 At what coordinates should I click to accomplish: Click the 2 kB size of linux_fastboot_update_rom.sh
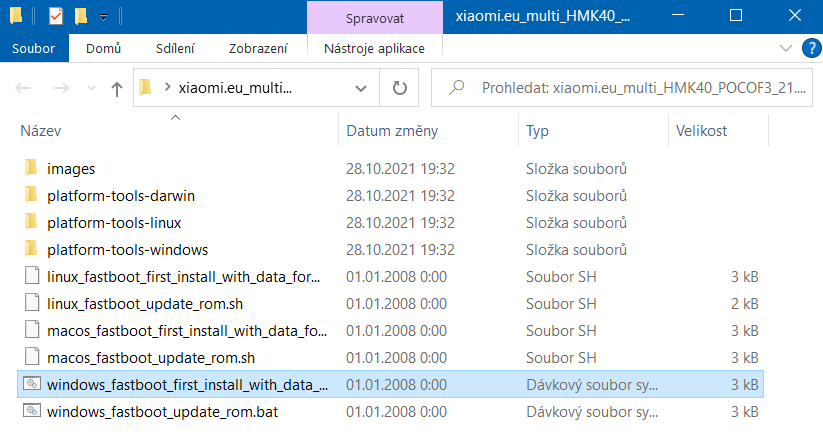click(744, 304)
